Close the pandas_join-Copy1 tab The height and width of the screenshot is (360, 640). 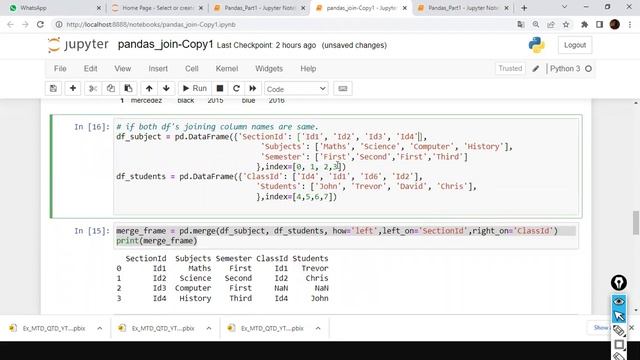(x=405, y=8)
